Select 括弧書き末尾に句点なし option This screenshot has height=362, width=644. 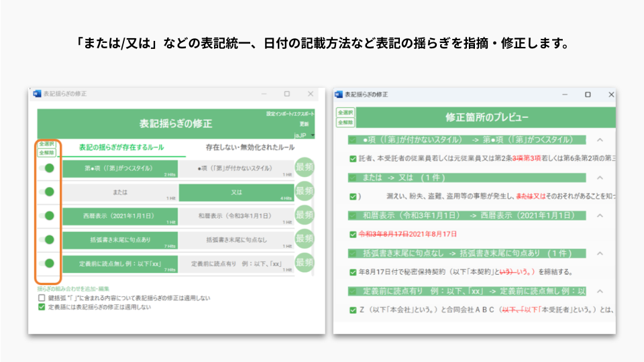(x=236, y=240)
